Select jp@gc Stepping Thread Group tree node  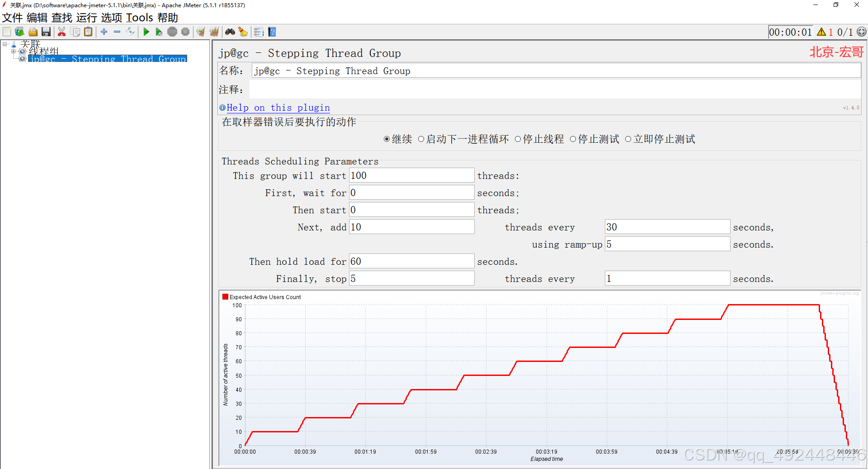coord(108,59)
